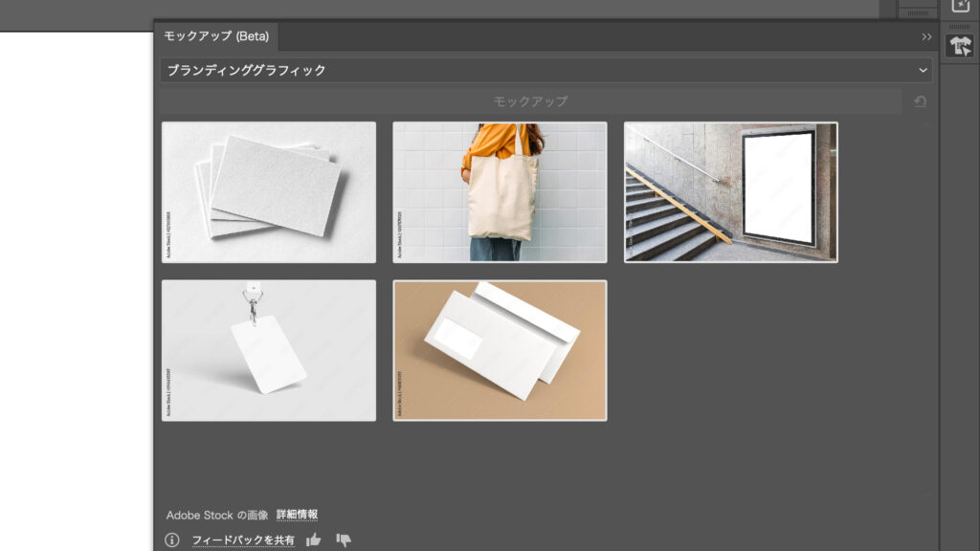
Task: Select the stacked business cards mockup thumbnail
Action: [268, 191]
